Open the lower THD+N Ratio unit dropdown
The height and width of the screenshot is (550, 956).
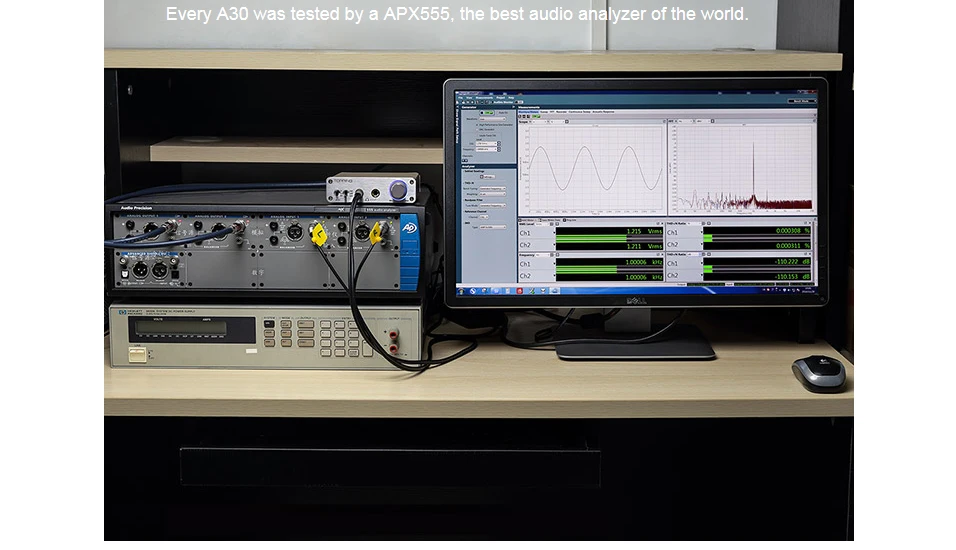(694, 254)
